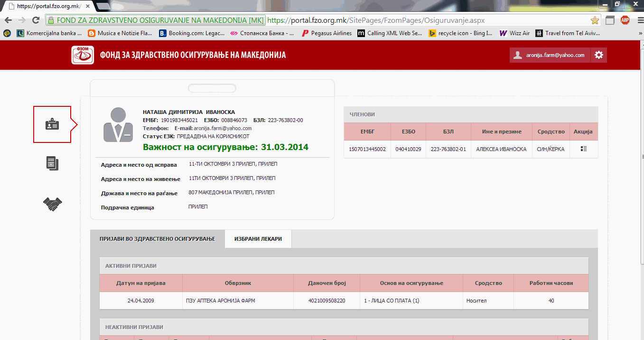Click the address bar URL
Image resolution: width=644 pixels, height=340 pixels.
(x=376, y=20)
